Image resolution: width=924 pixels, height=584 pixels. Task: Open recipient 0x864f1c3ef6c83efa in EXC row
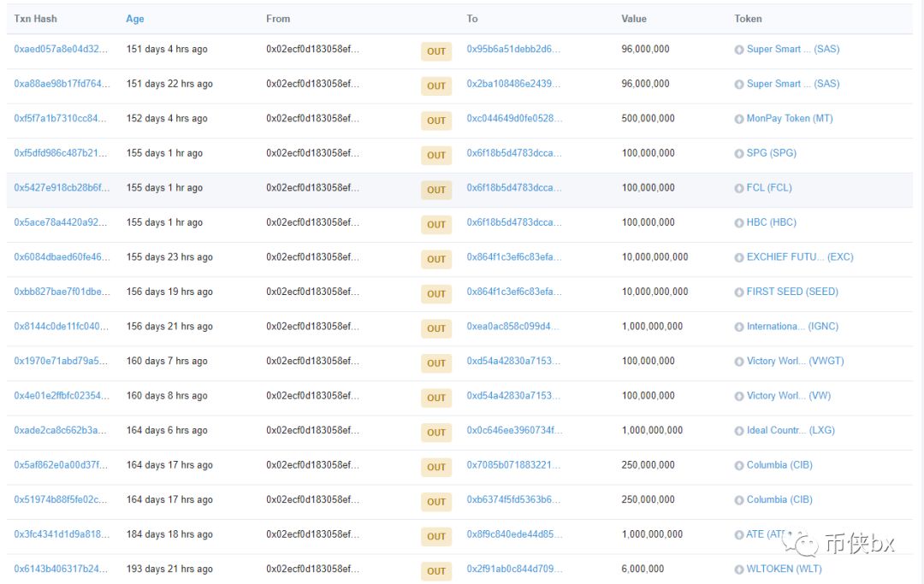point(514,258)
